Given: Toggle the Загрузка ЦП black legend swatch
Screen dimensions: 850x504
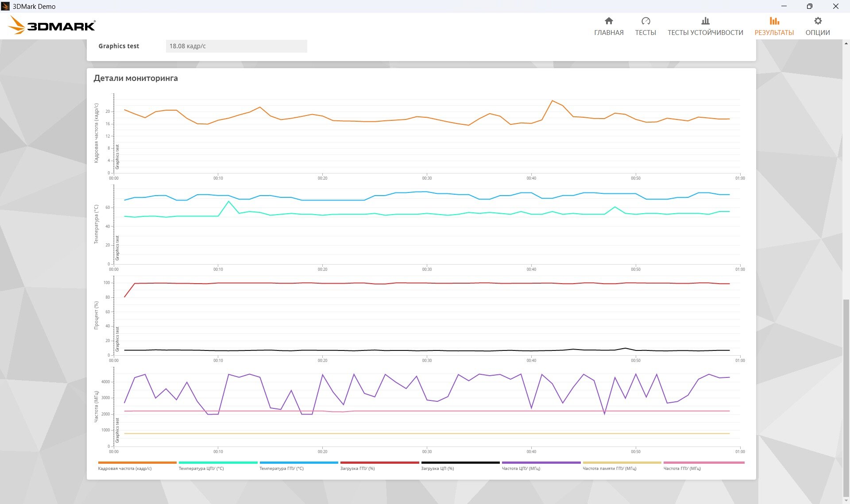Looking at the screenshot, I should pos(460,462).
